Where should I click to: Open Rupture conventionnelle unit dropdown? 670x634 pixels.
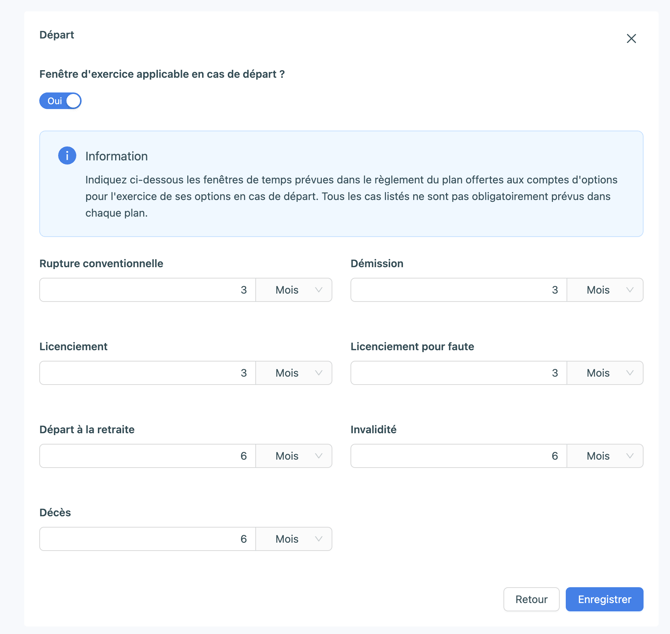pos(294,290)
